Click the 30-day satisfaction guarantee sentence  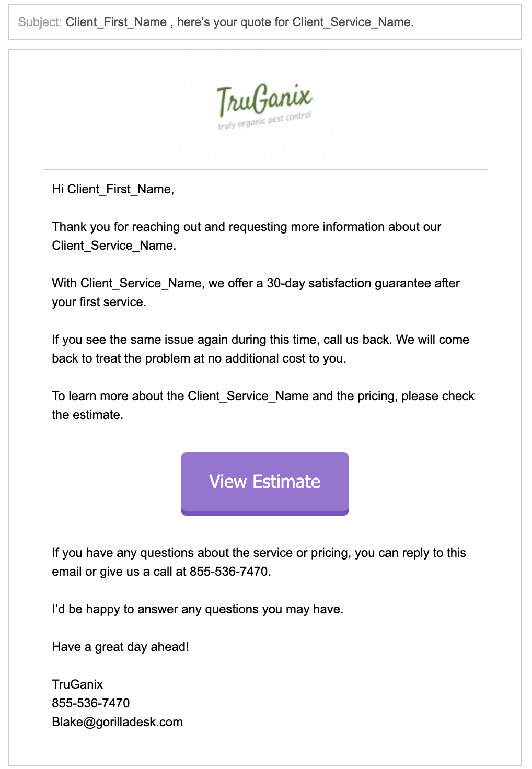[x=256, y=293]
